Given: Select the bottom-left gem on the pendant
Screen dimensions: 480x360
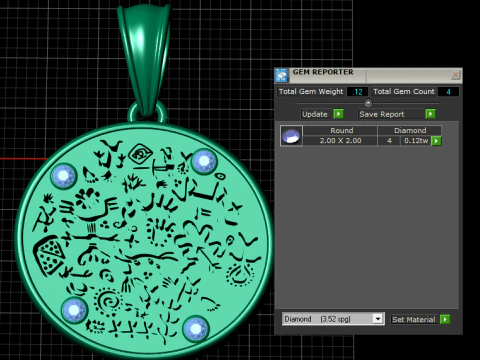Looking at the screenshot, I should [74, 310].
